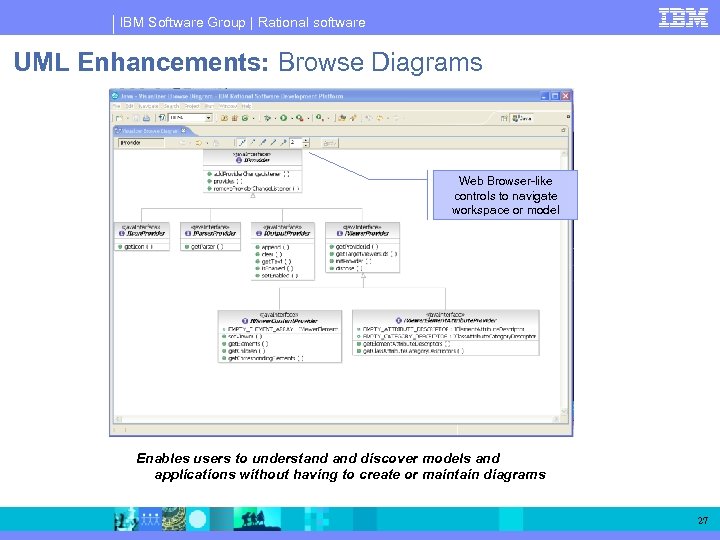Click the New Java Project toolbar icon

(224, 118)
